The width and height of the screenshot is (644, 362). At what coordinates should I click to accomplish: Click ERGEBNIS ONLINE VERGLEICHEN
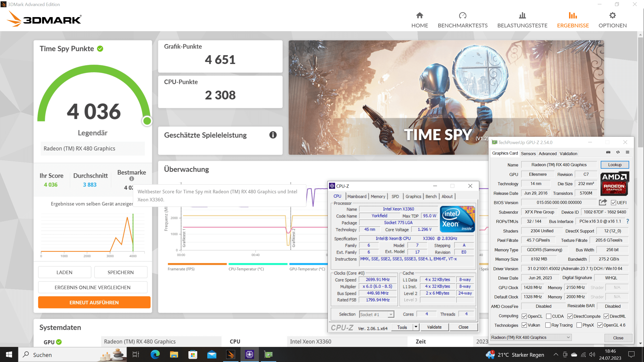93,287
